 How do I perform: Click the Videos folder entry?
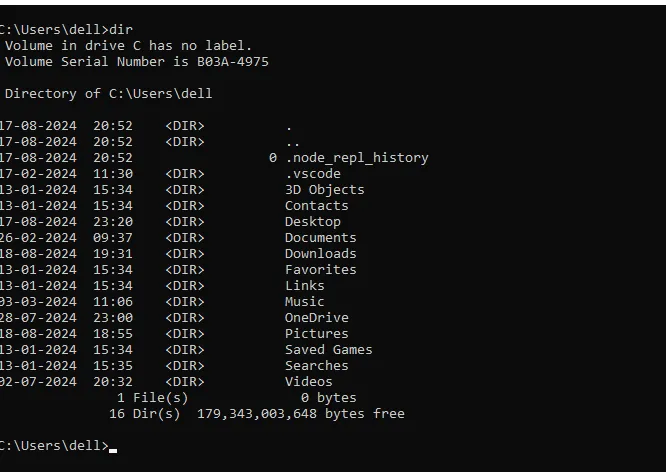(308, 382)
